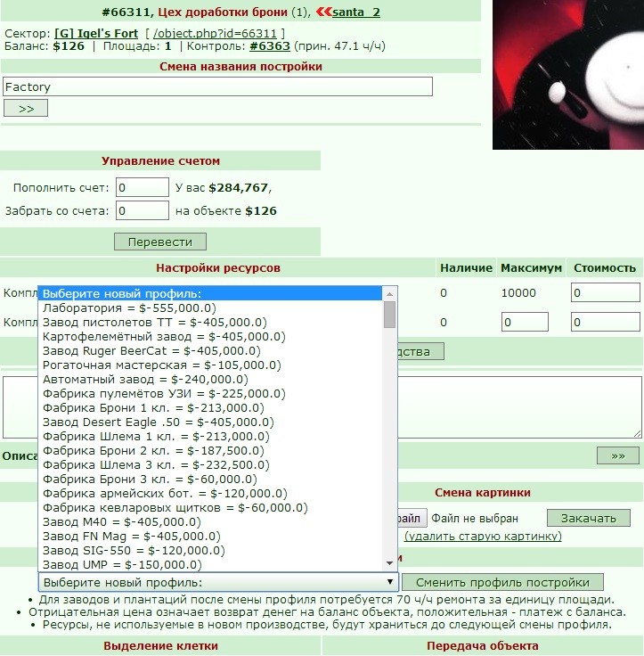Follow the /object.php?id=66311 link

coord(215,34)
